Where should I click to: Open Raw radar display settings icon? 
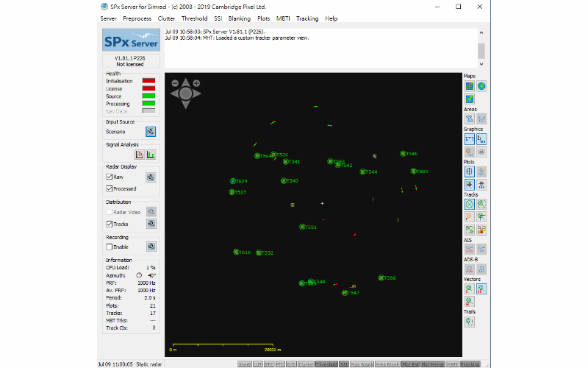[151, 177]
